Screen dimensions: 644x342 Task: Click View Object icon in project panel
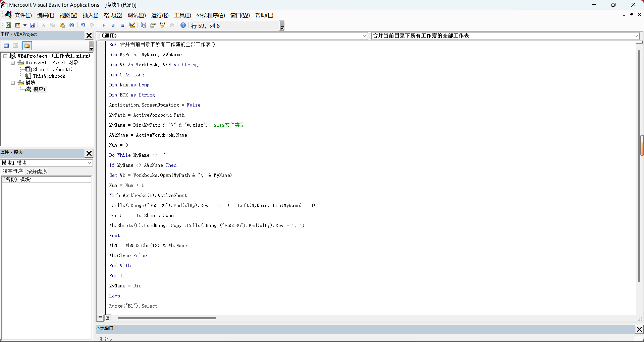coord(15,46)
